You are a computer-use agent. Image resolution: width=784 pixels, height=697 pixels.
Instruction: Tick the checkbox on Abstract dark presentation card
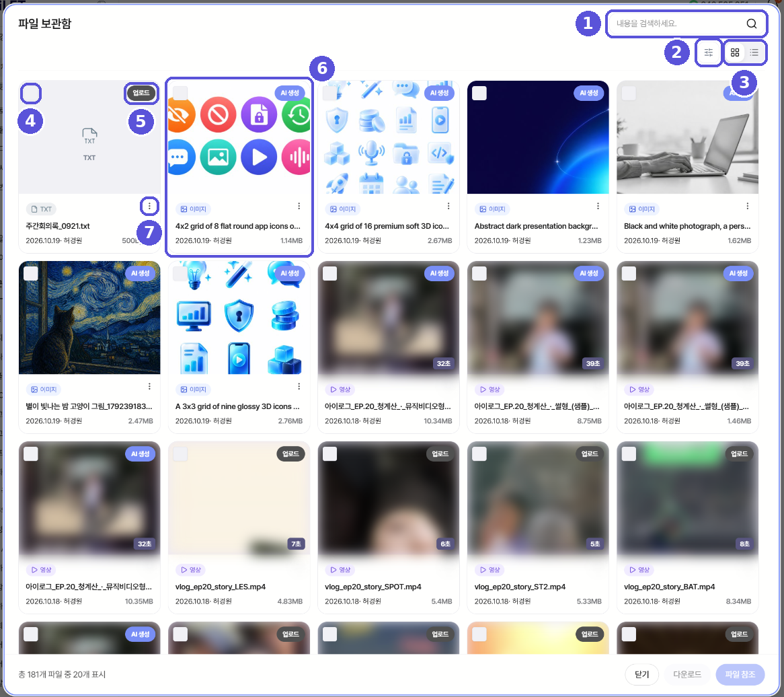[x=479, y=94]
